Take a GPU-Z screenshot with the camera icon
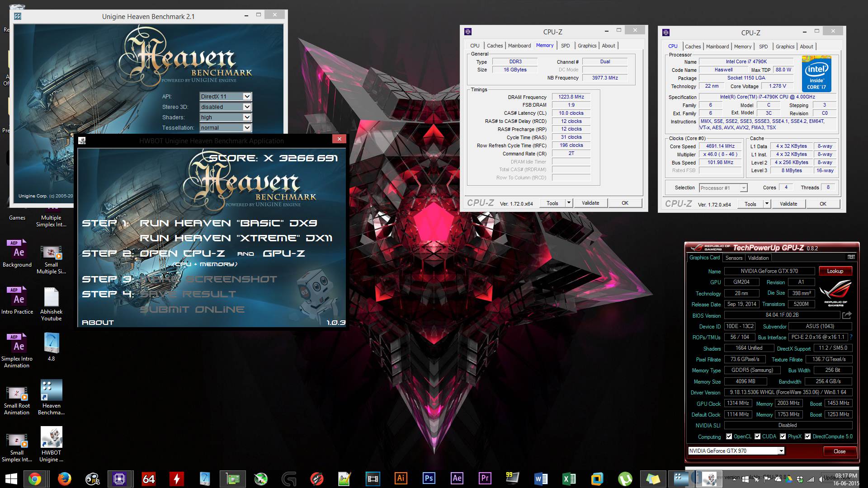Viewport: 868px width, 488px height. 851,257
